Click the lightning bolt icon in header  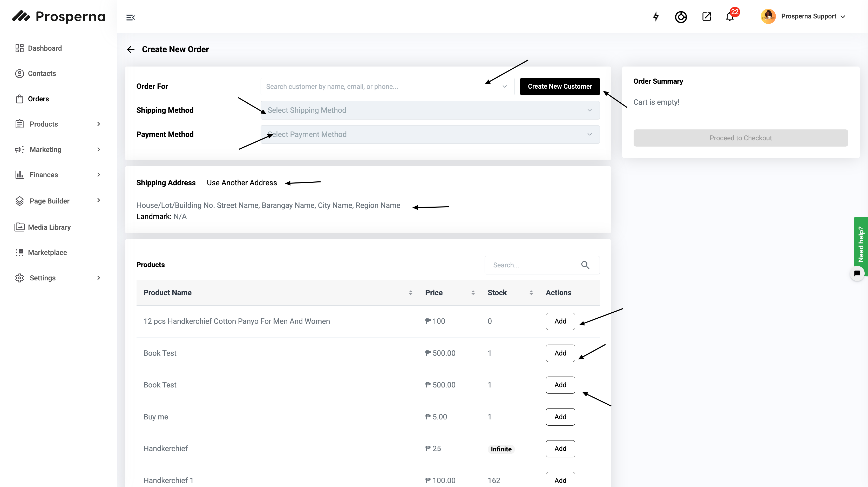pyautogui.click(x=656, y=17)
